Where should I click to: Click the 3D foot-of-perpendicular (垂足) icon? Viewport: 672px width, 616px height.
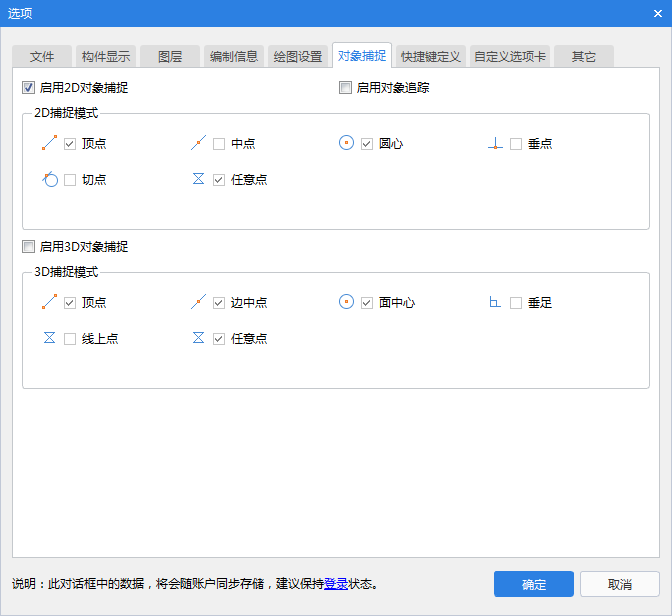pos(494,302)
